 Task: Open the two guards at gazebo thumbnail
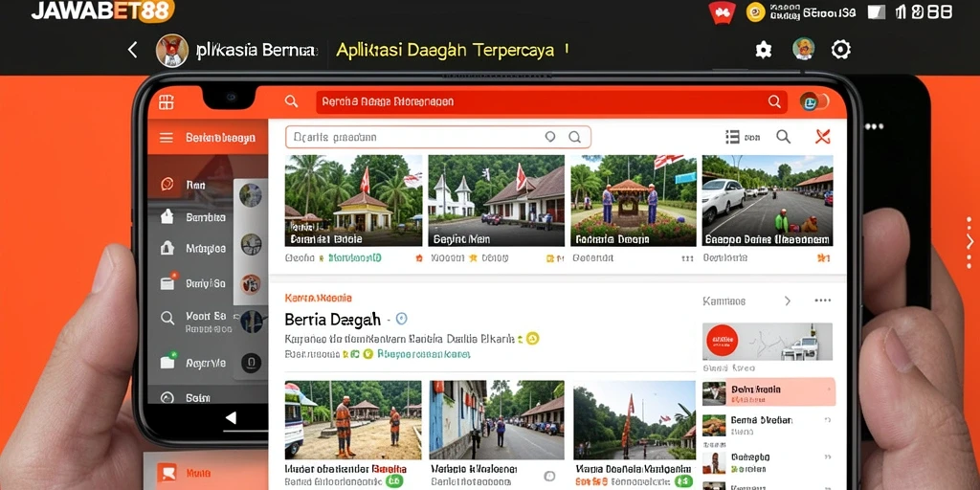[x=634, y=201]
